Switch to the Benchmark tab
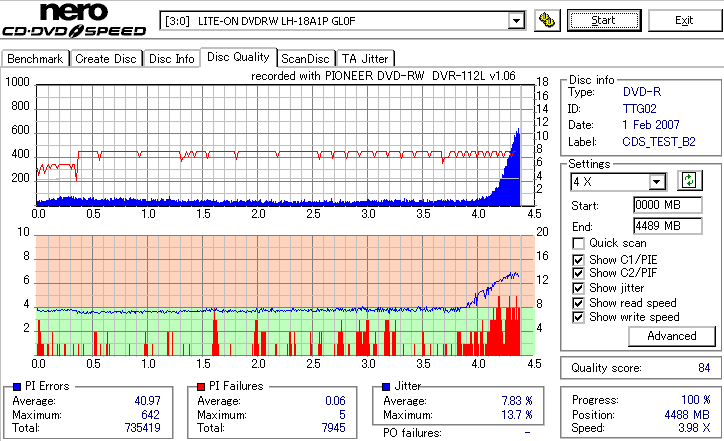 coord(35,59)
